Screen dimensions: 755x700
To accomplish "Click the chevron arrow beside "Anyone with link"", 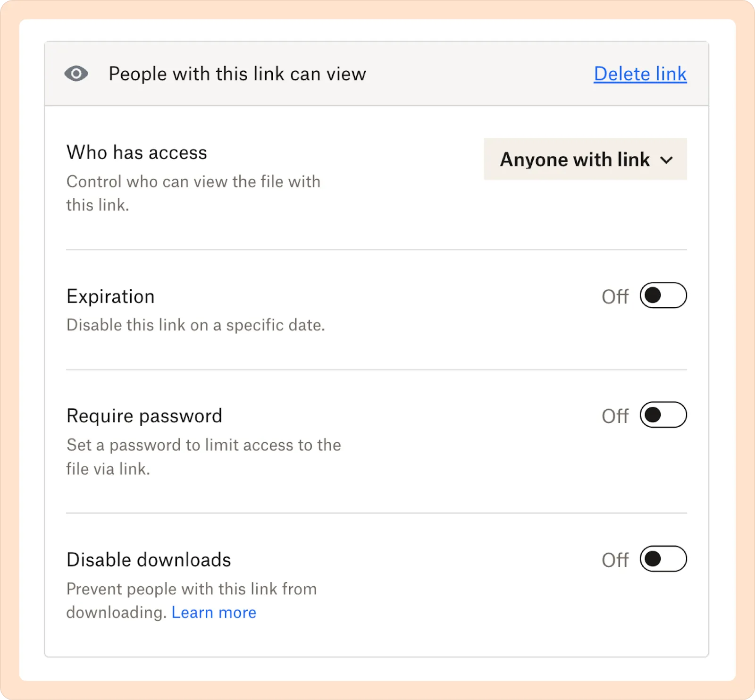I will [666, 160].
